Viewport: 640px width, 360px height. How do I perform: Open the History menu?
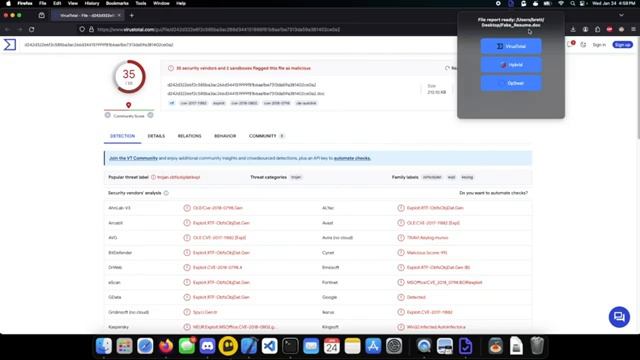pos(92,3)
